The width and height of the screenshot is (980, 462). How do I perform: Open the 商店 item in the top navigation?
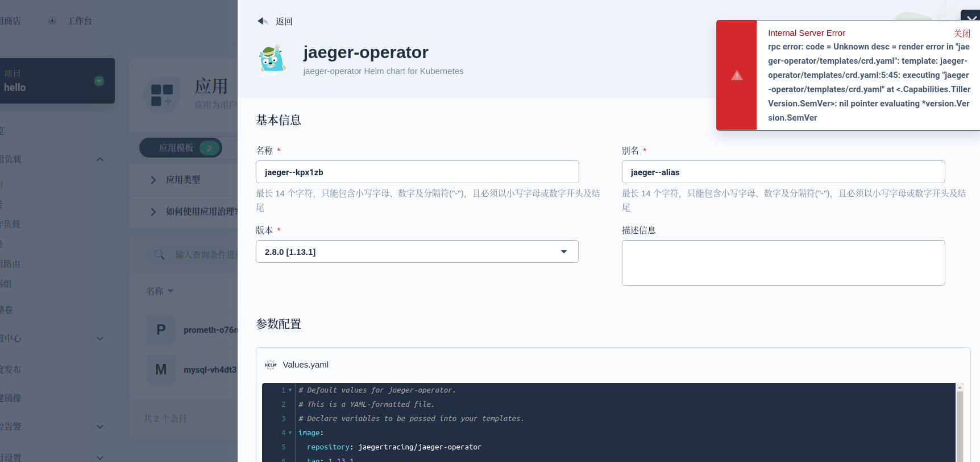(10, 20)
